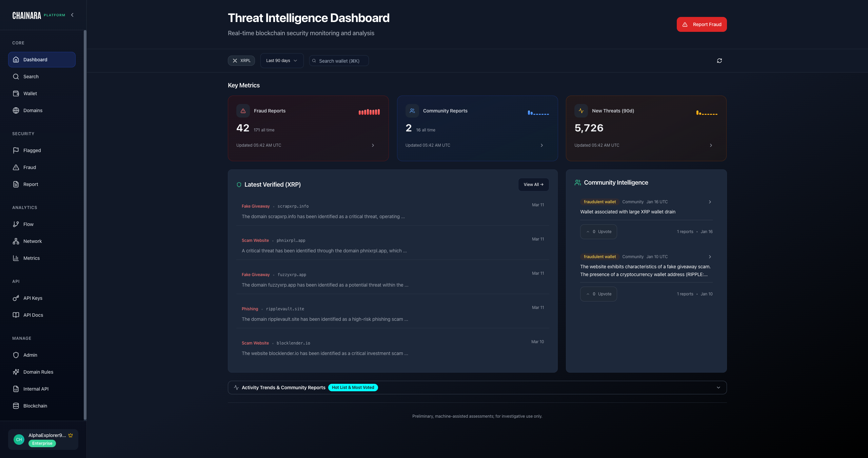
Task: Open the Dashboard menu item
Action: coord(42,60)
